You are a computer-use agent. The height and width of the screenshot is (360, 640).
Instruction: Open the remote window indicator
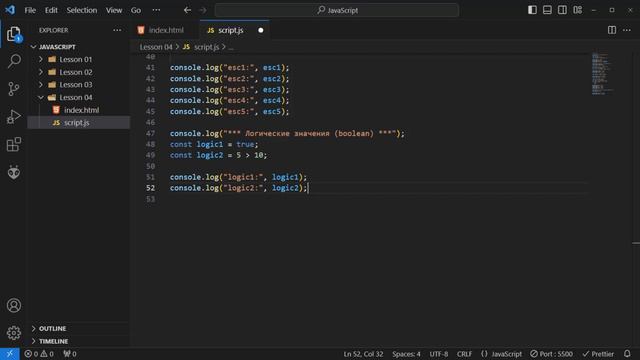pyautogui.click(x=10, y=354)
